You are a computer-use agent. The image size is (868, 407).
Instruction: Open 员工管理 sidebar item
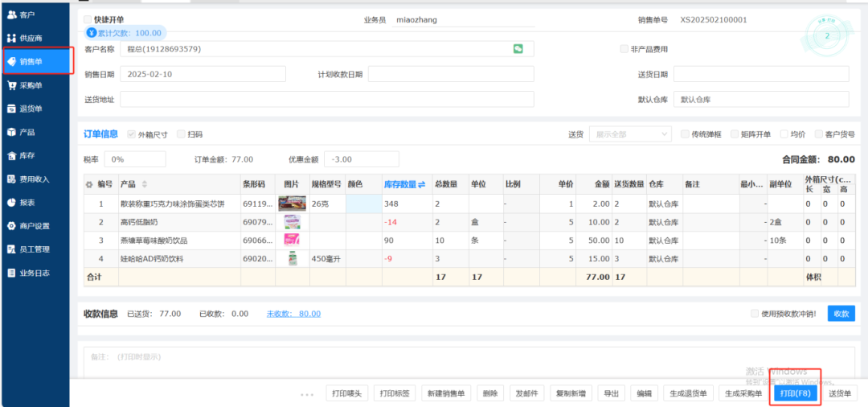35,249
